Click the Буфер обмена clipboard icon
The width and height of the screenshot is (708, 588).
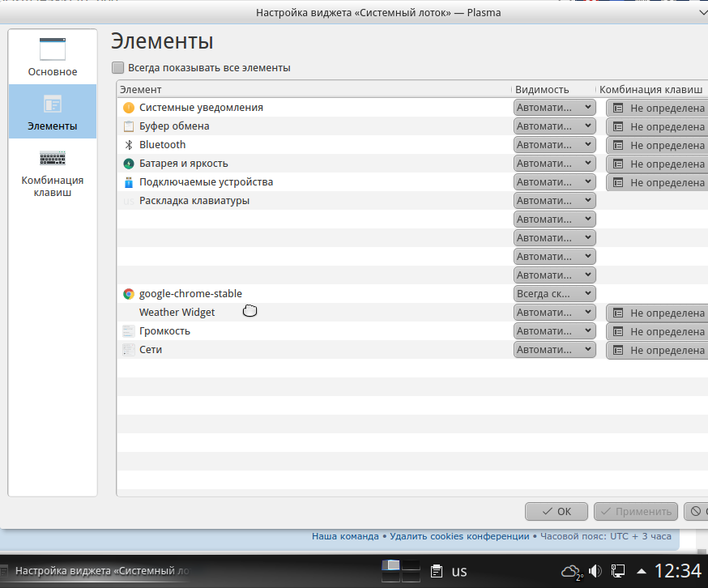pyautogui.click(x=129, y=126)
